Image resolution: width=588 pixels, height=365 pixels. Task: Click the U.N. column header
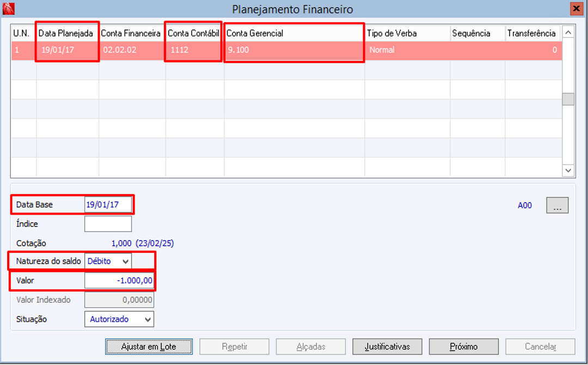(23, 33)
